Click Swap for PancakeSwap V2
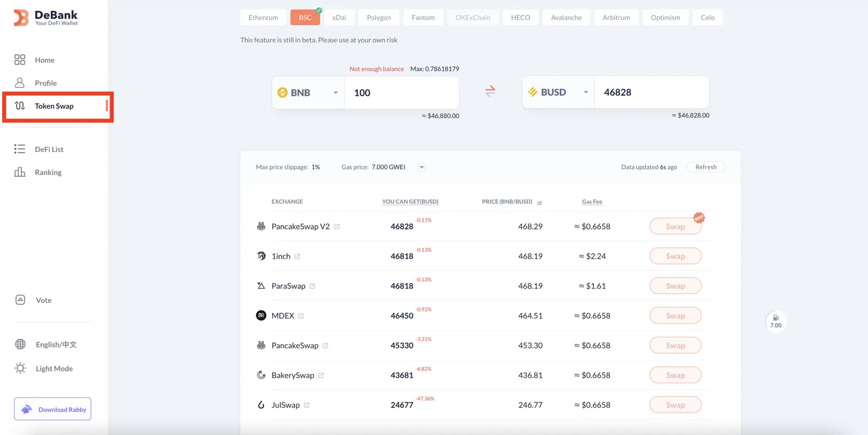868x435 pixels. 675,226
